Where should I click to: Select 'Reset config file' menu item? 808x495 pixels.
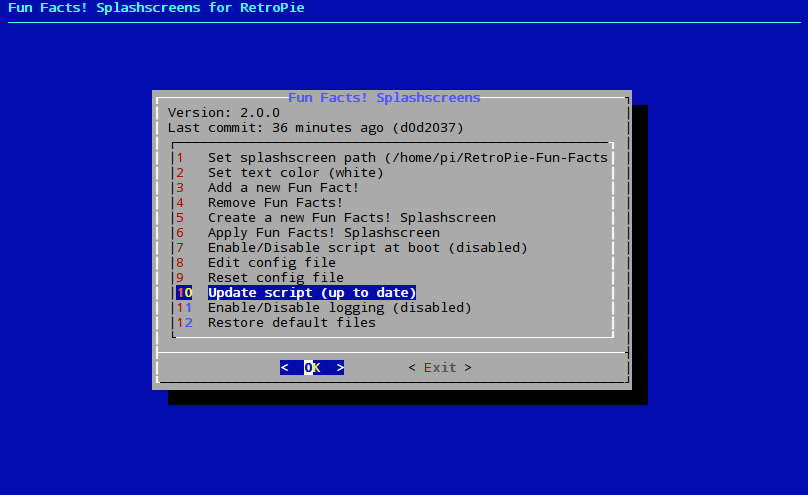click(260, 277)
